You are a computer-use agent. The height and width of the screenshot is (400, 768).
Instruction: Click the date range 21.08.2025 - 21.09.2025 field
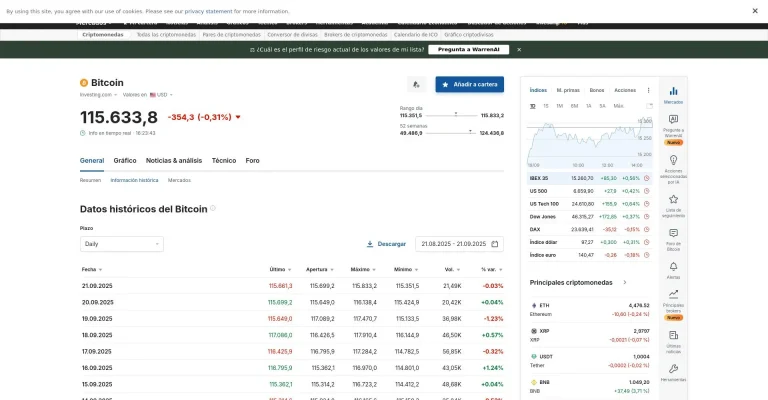click(x=459, y=244)
